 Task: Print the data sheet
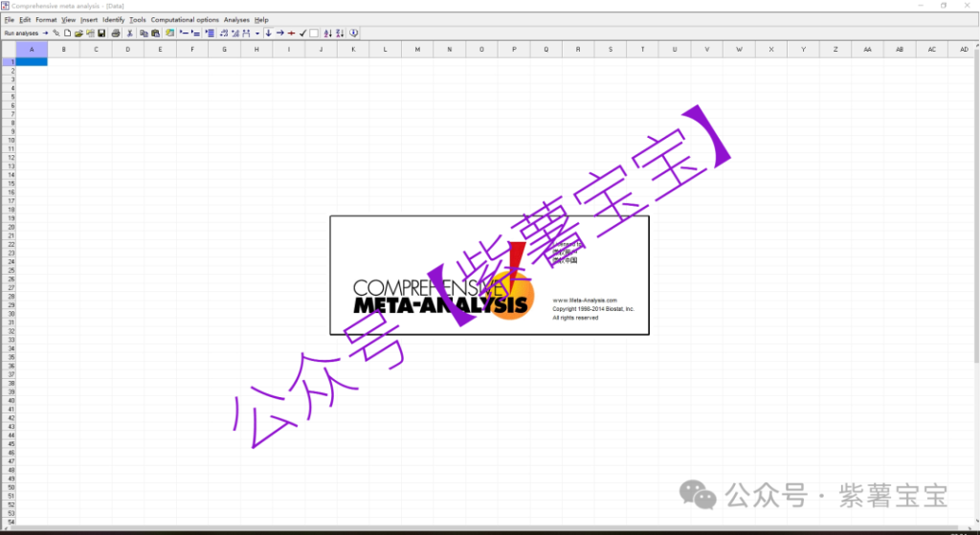[x=116, y=33]
